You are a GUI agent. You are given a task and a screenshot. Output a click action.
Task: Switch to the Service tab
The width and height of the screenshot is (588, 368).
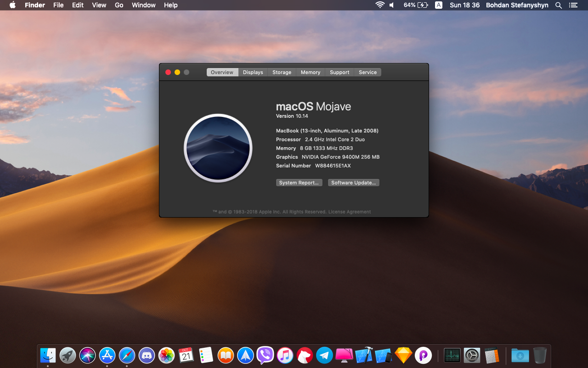tap(368, 72)
